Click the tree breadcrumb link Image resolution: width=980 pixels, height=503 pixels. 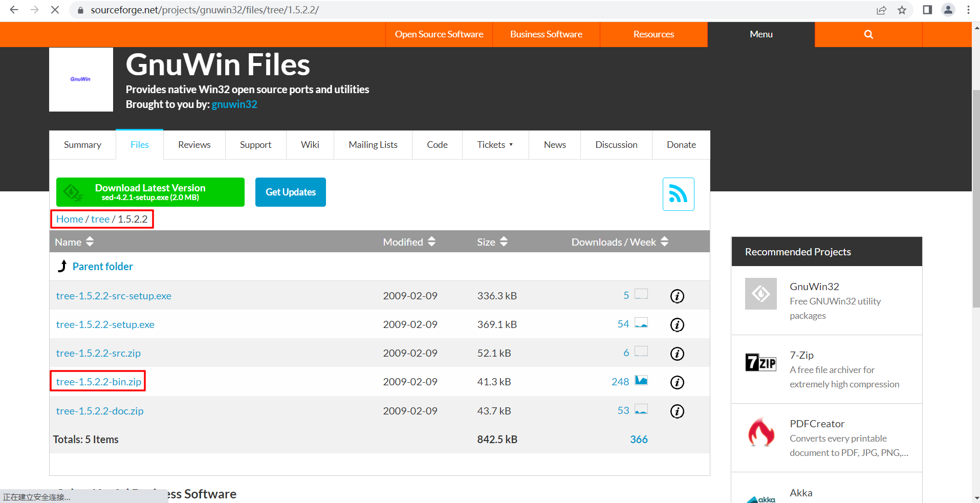[100, 219]
